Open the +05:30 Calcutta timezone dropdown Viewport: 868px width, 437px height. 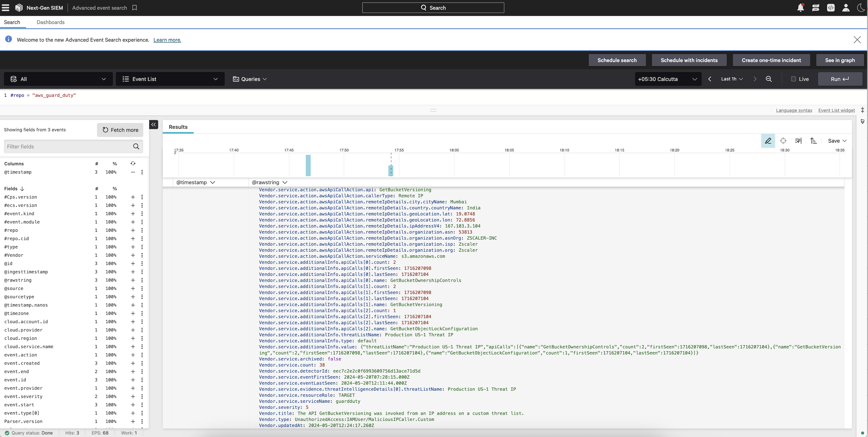point(667,79)
